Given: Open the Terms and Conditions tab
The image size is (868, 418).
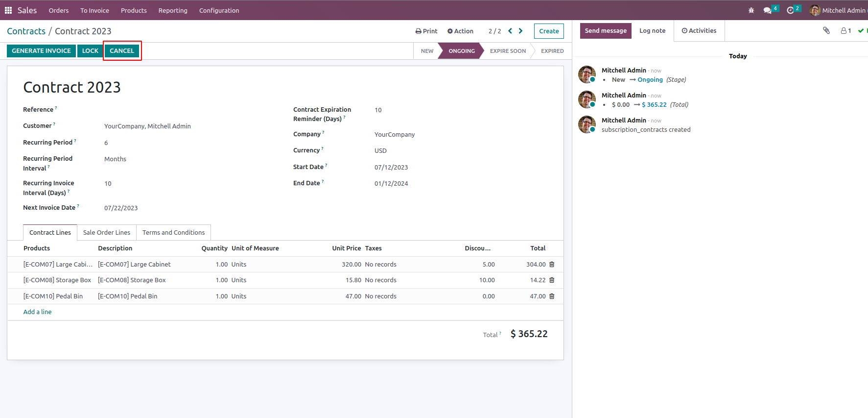Looking at the screenshot, I should (173, 232).
